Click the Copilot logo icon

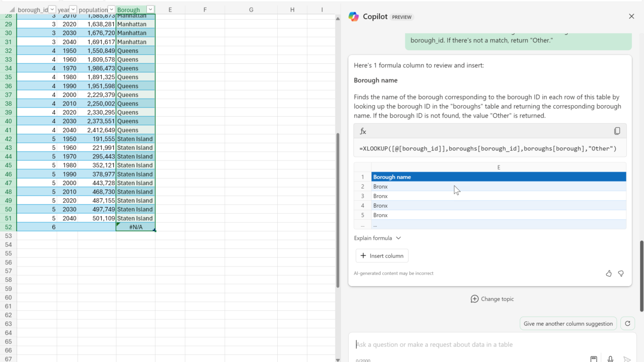[354, 17]
